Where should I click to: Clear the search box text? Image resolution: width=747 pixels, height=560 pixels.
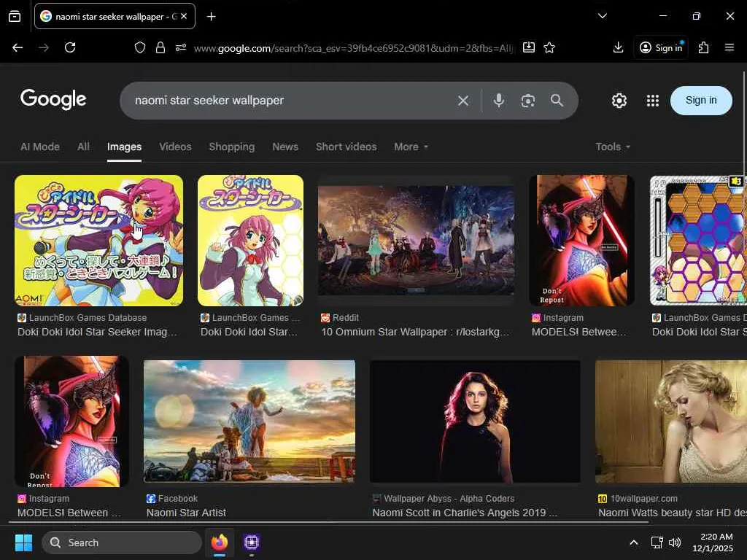pos(462,101)
